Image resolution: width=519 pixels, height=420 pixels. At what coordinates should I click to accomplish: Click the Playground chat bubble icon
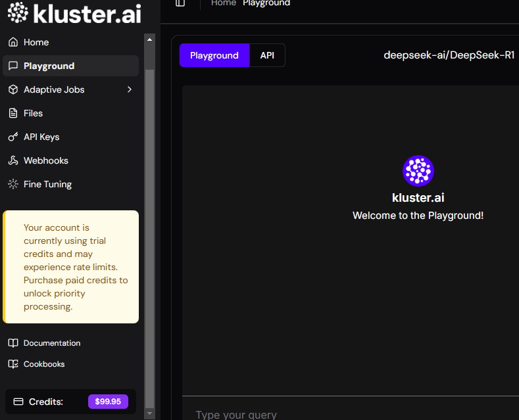(13, 66)
